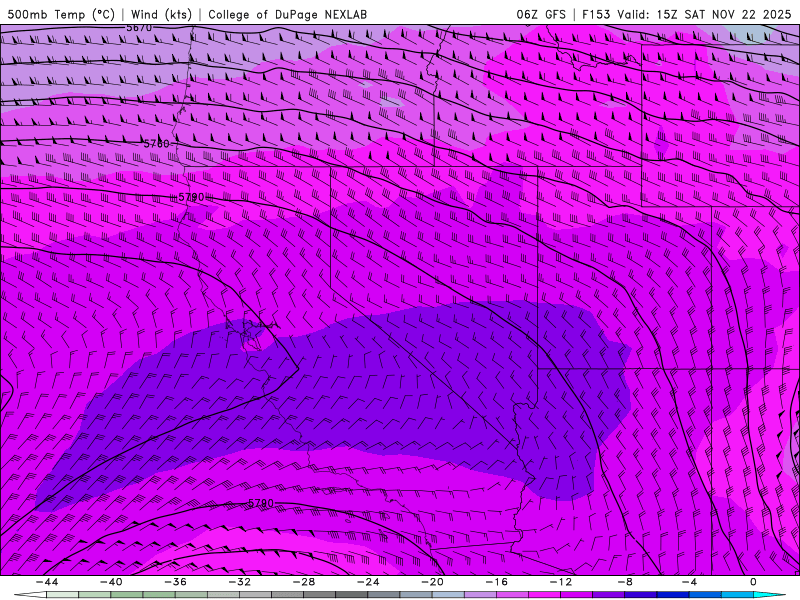Click the -28 tick on the temperature scale
The width and height of the screenshot is (800, 600).
[x=304, y=582]
